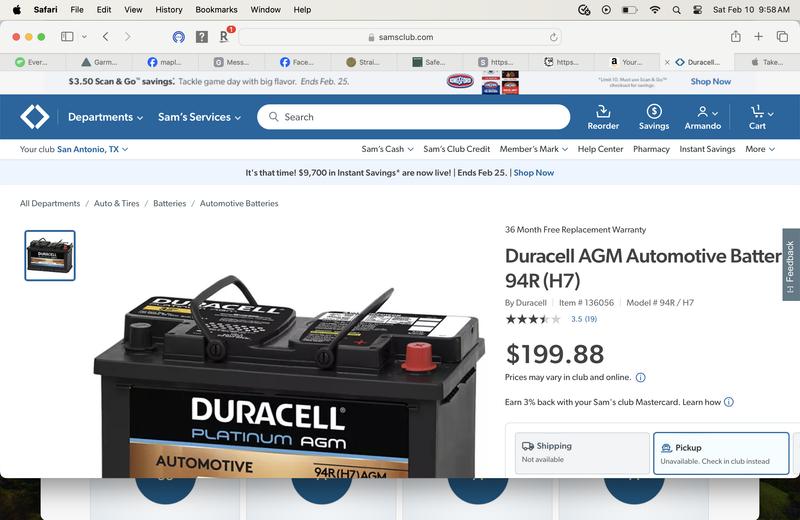Reload the current page
Image resolution: width=800 pixels, height=520 pixels.
(554, 37)
